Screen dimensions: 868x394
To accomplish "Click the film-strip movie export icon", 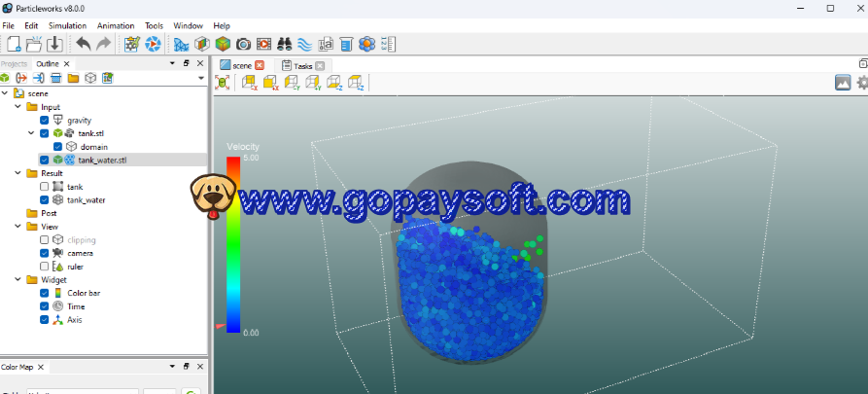I will pyautogui.click(x=264, y=44).
